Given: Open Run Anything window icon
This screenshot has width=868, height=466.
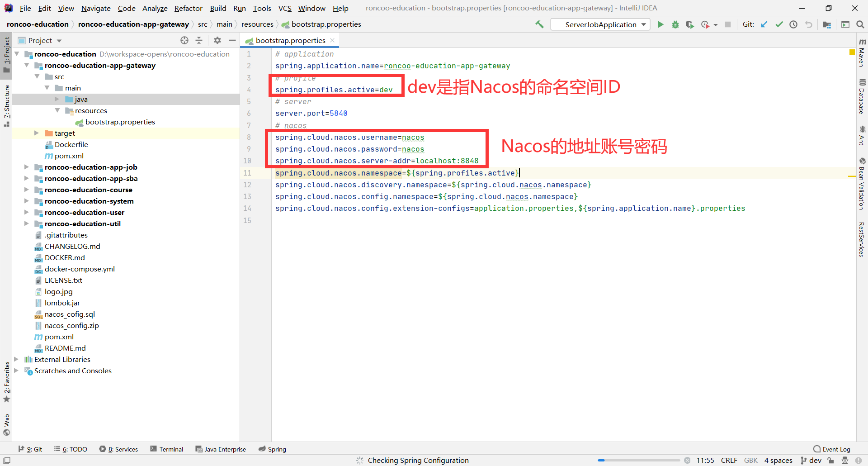Looking at the screenshot, I should point(845,24).
